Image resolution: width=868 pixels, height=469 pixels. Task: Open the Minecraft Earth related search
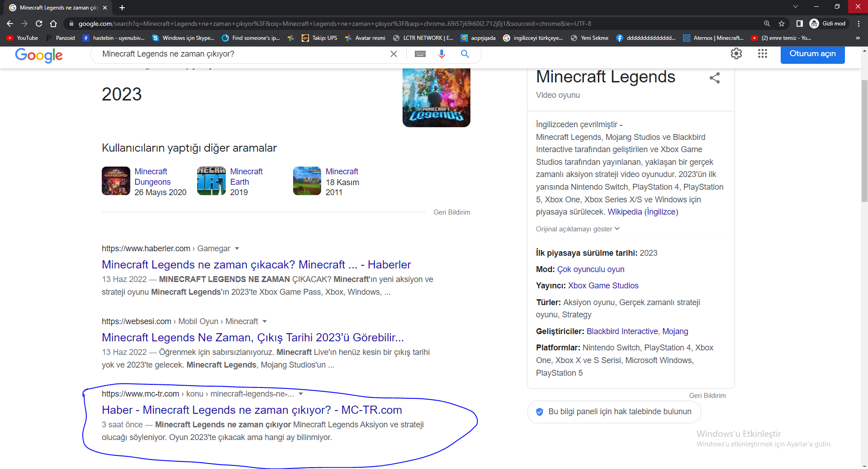(x=247, y=177)
